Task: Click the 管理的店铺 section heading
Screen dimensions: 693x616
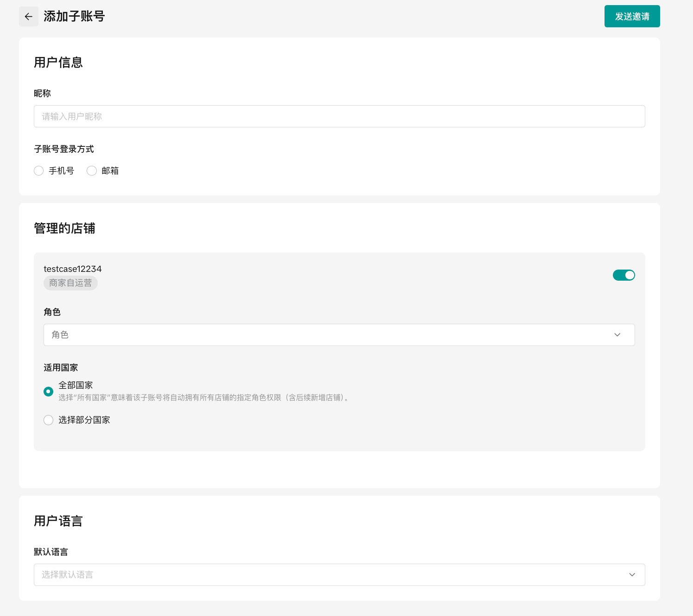Action: 64,228
